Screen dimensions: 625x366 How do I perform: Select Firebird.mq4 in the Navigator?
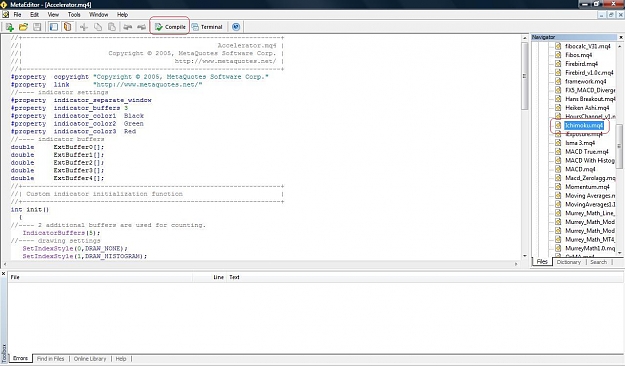pyautogui.click(x=581, y=64)
